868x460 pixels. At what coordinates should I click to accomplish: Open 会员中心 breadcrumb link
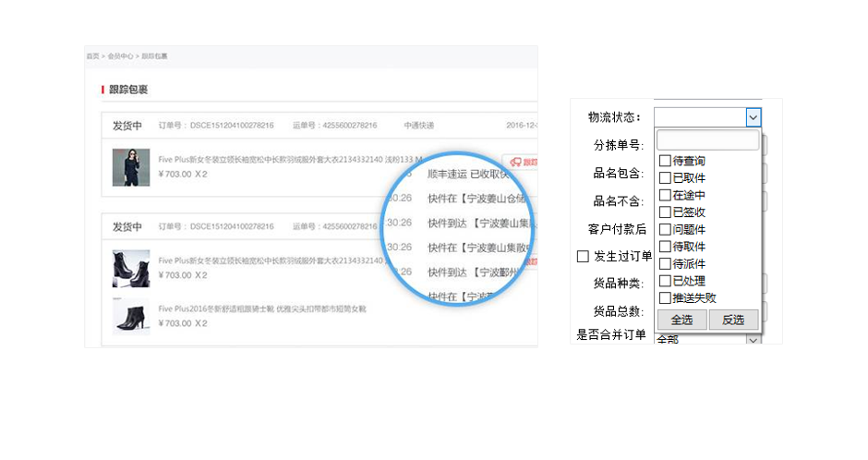tap(120, 56)
